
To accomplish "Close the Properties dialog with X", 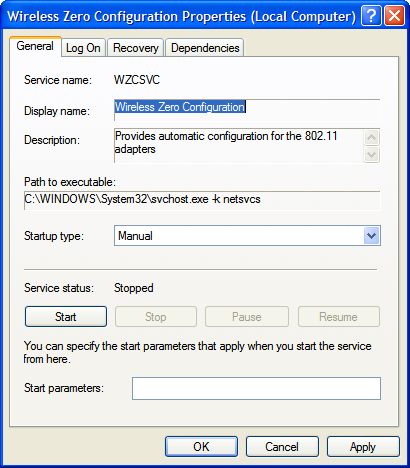I will 394,16.
